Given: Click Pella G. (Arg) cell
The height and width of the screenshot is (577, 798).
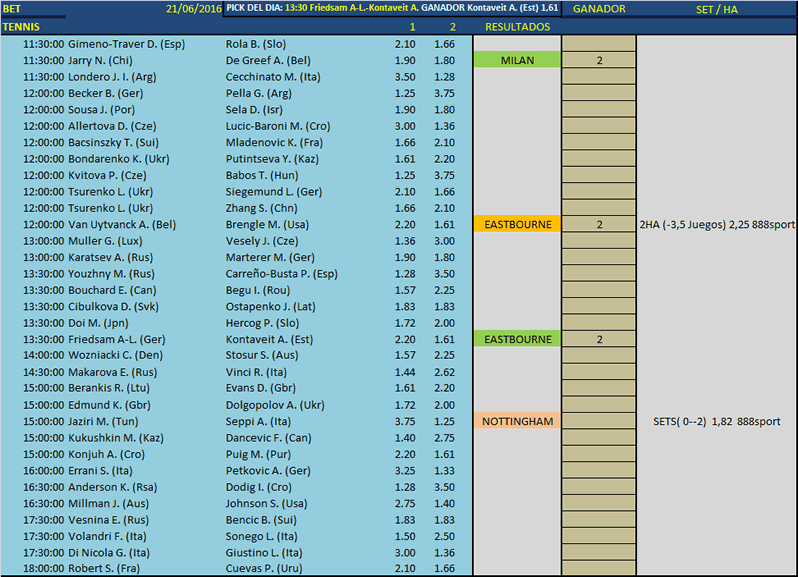Looking at the screenshot, I should 259,93.
